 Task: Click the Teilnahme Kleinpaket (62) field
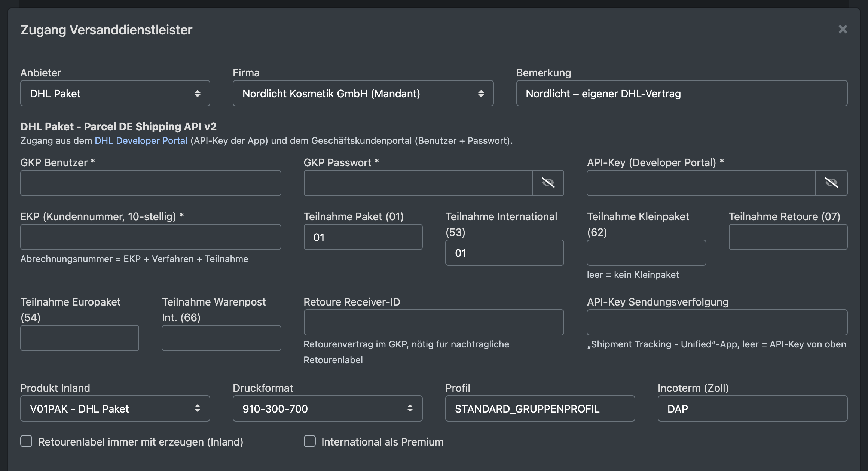646,253
